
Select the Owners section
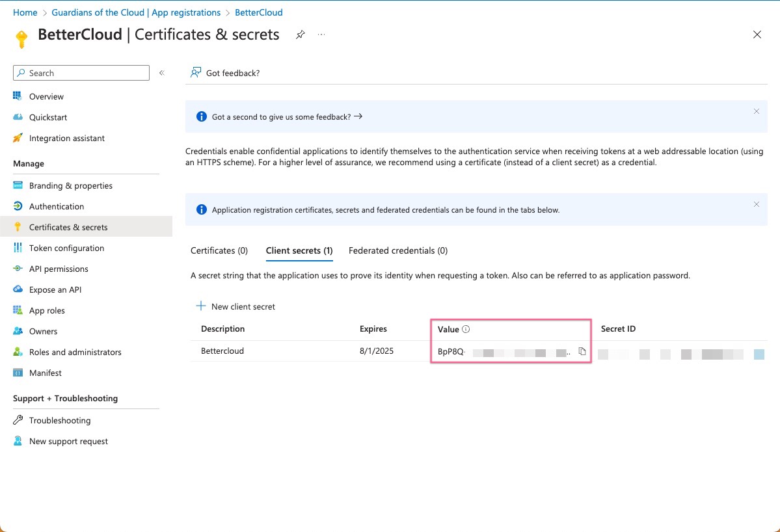(x=44, y=331)
